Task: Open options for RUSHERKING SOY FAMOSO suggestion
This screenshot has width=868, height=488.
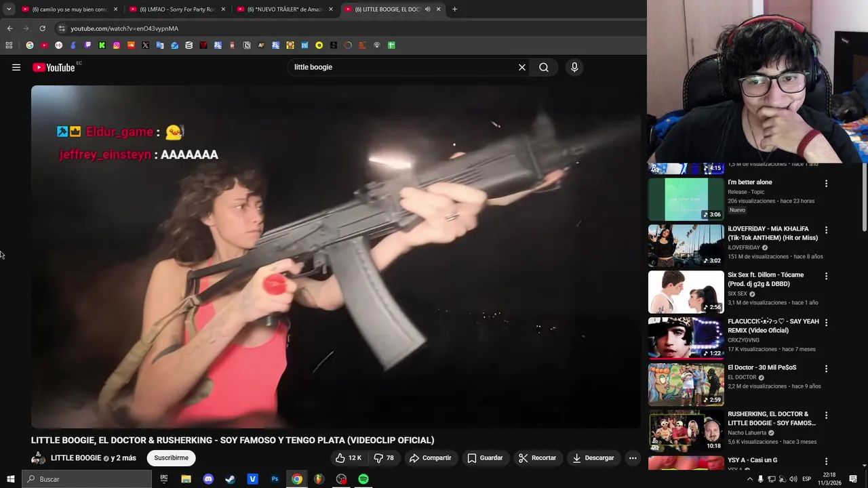Action: (x=826, y=415)
